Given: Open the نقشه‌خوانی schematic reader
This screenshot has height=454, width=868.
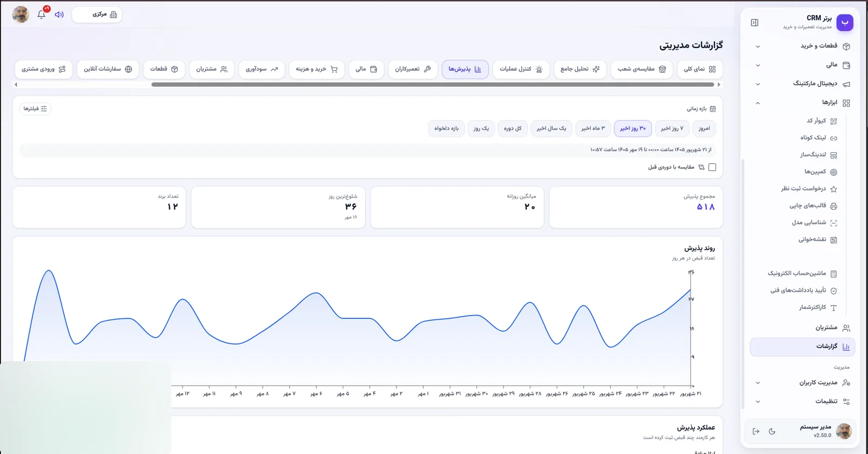Looking at the screenshot, I should click(x=818, y=239).
